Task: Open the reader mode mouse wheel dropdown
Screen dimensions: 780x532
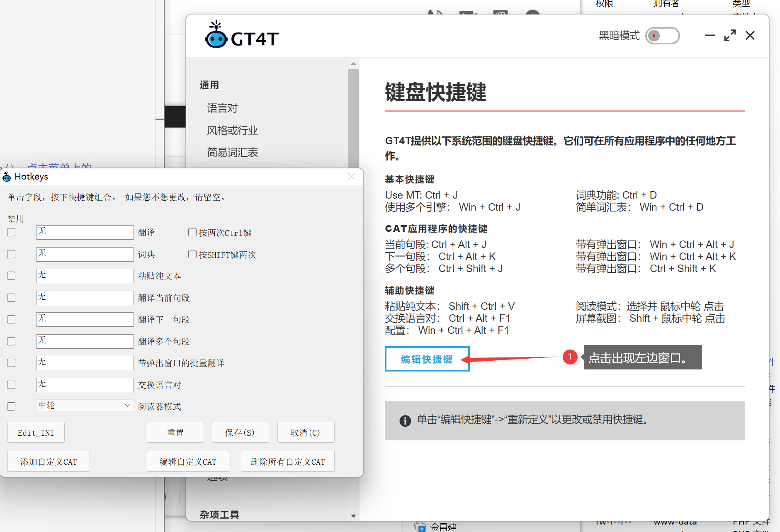Action: (85, 406)
